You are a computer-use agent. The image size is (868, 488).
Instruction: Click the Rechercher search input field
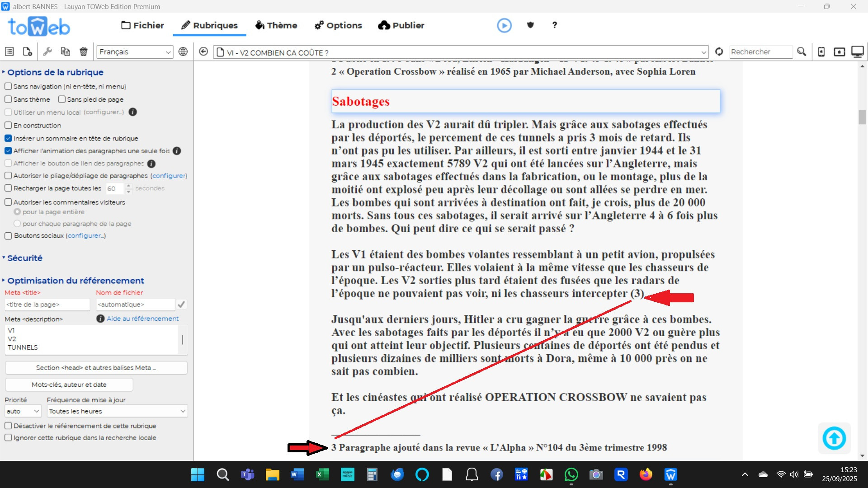[760, 52]
